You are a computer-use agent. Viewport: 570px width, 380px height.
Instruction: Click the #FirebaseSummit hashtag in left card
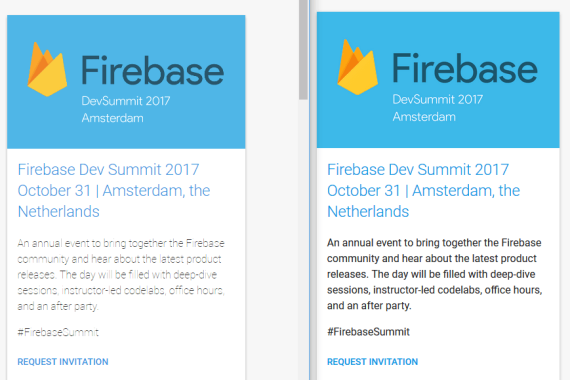pos(58,332)
